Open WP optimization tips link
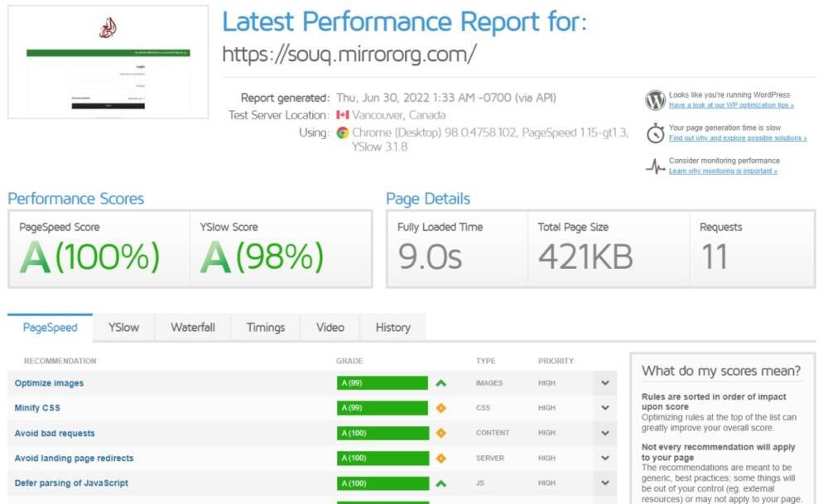 click(x=731, y=105)
